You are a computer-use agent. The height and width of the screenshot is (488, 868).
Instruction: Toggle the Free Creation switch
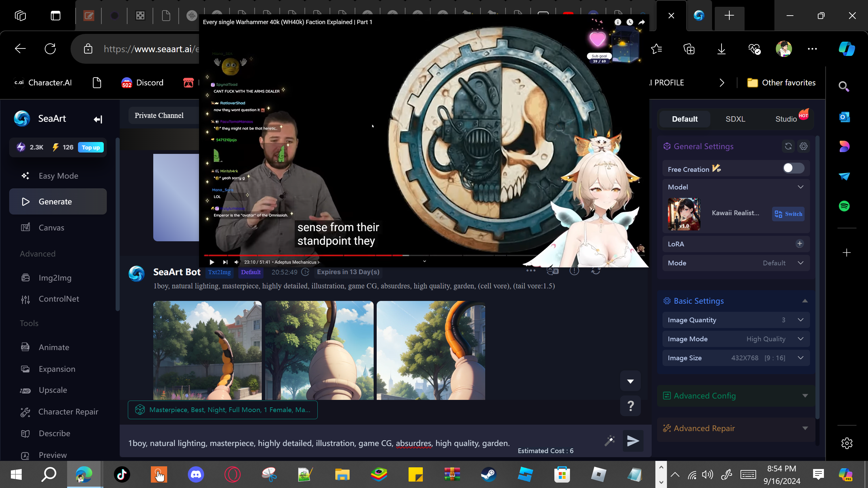793,168
